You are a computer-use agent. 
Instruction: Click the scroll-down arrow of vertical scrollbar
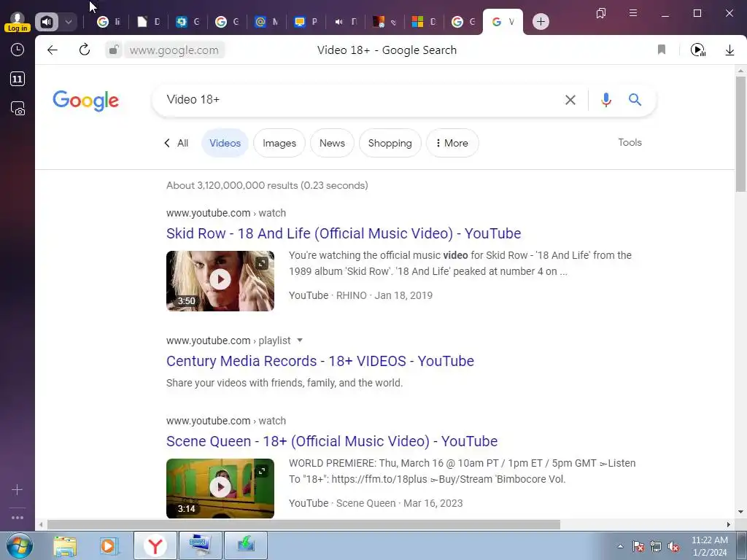click(x=740, y=512)
